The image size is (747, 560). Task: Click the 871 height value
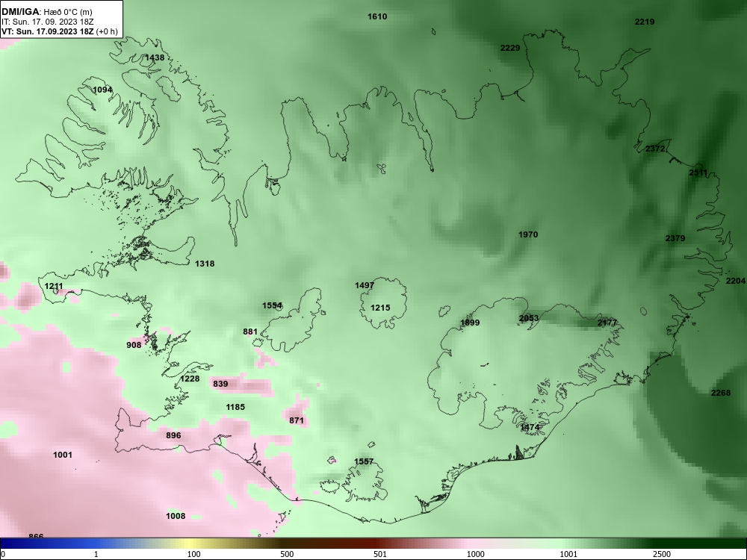(297, 420)
